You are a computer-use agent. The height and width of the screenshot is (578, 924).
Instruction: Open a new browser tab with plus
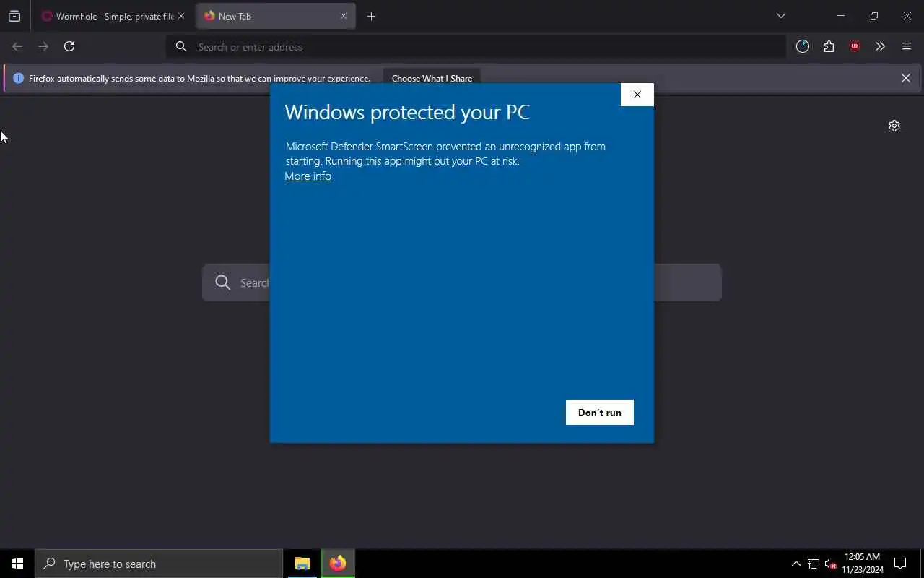click(371, 16)
